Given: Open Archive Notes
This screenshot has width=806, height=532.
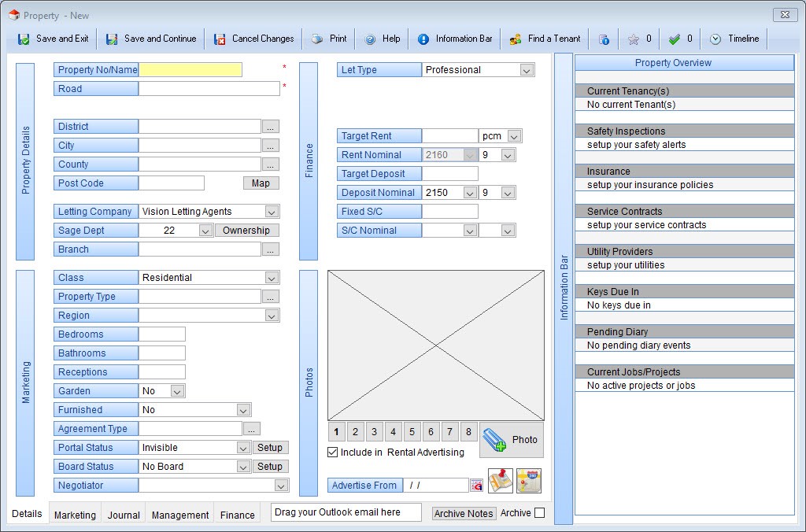Looking at the screenshot, I should click(464, 513).
